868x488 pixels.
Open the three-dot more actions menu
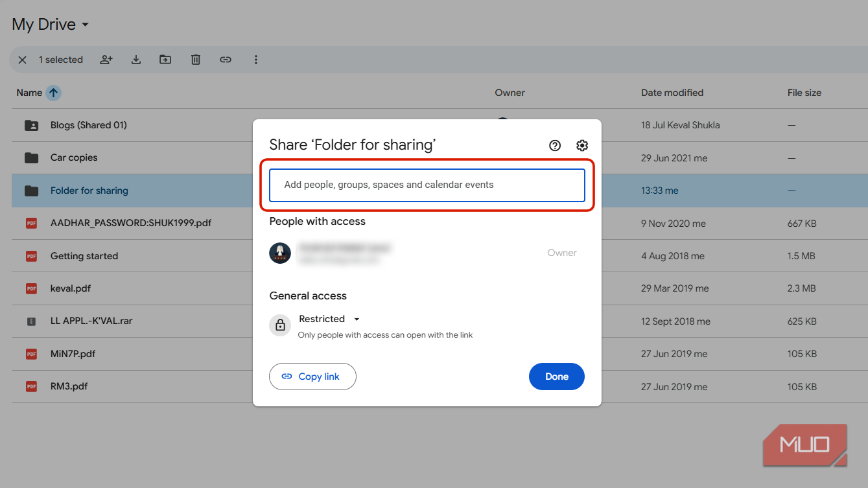point(256,60)
